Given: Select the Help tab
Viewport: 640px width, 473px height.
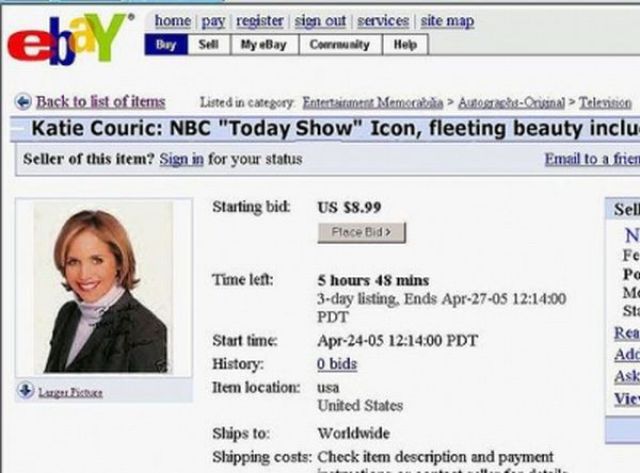Looking at the screenshot, I should 405,44.
